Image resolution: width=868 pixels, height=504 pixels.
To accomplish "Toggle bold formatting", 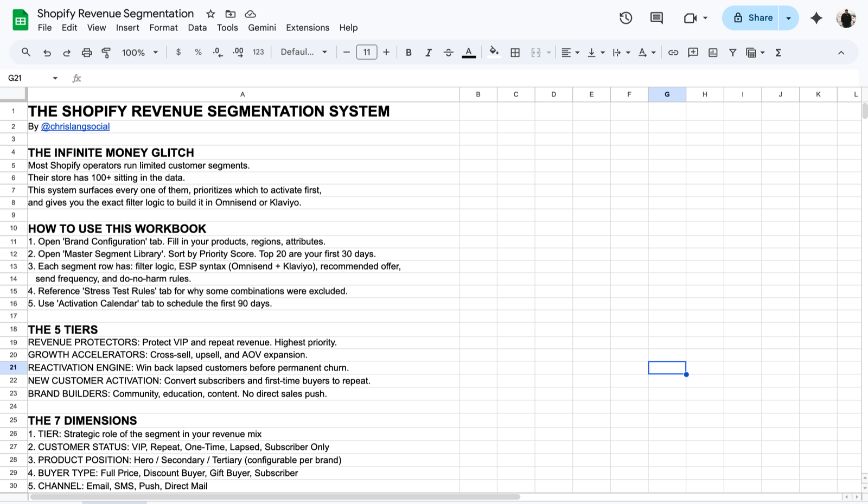I will (x=409, y=53).
